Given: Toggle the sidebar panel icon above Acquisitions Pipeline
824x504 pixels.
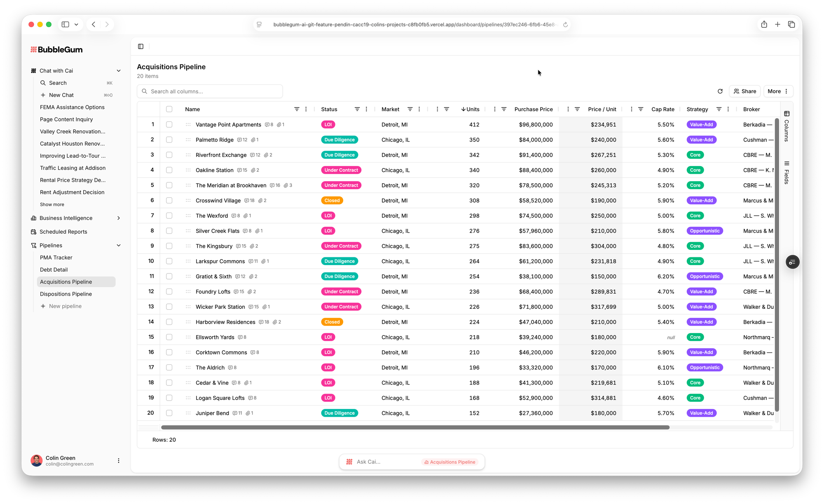Looking at the screenshot, I should point(141,47).
